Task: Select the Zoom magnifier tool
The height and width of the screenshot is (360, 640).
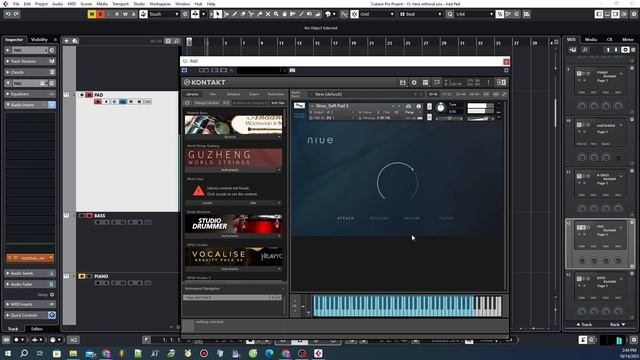Action: [x=276, y=14]
